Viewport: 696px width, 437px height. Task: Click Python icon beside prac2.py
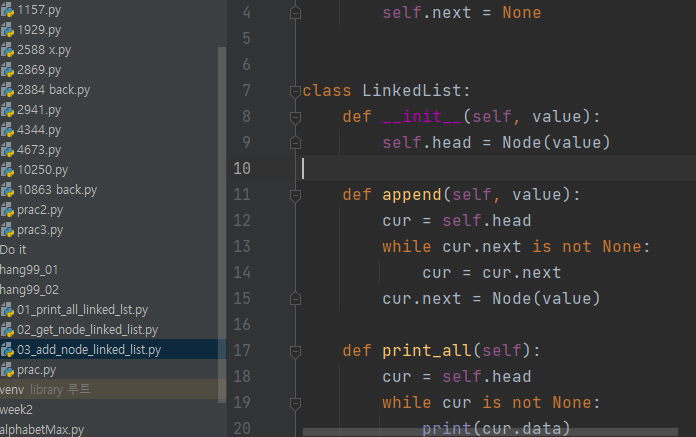pyautogui.click(x=8, y=209)
